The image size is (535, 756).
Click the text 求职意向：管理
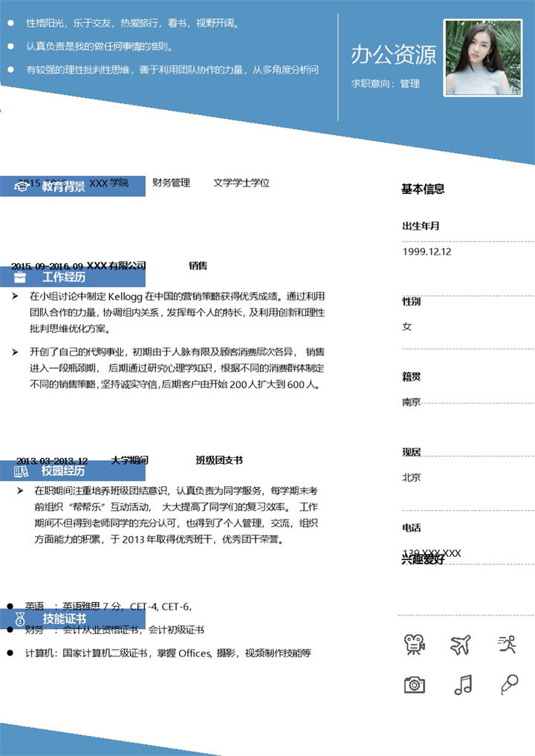pos(385,84)
